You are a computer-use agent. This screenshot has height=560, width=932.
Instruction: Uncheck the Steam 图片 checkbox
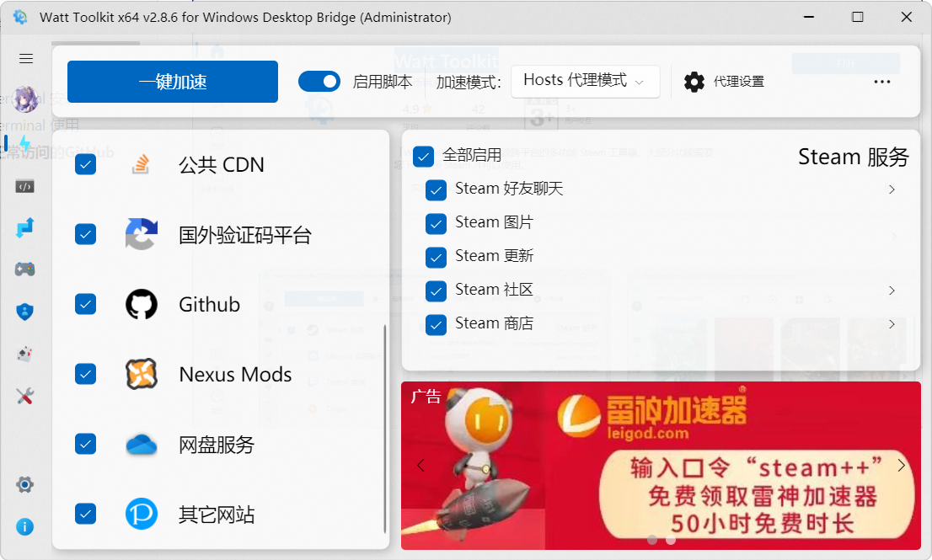click(437, 224)
